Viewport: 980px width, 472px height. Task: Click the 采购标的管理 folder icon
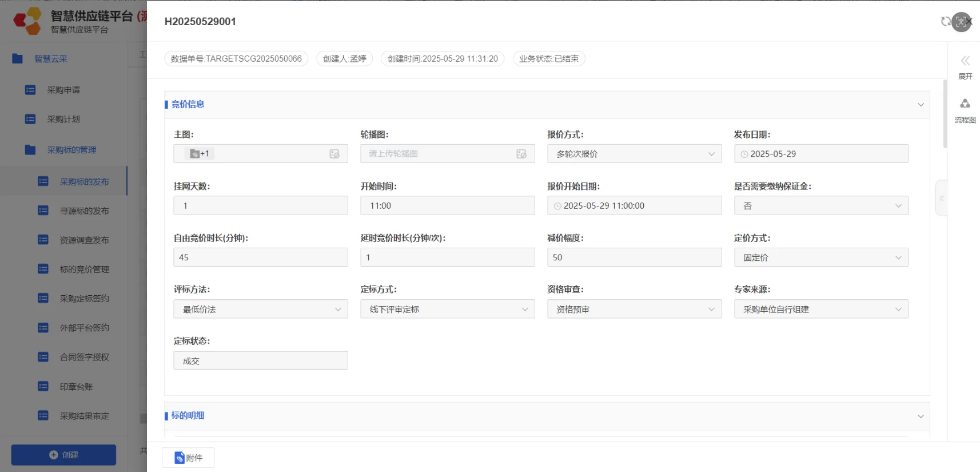pyautogui.click(x=30, y=150)
